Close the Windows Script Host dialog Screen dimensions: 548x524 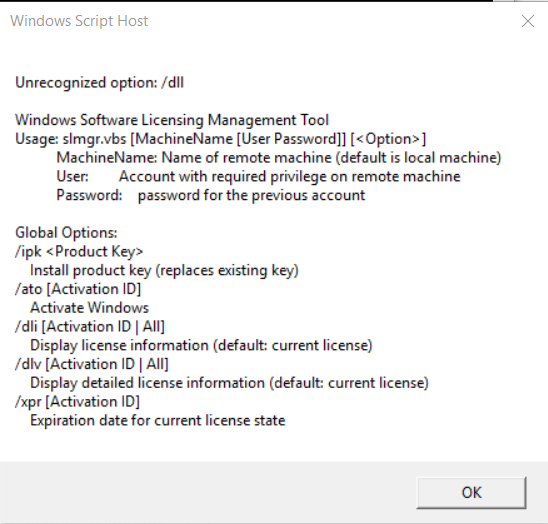527,21
